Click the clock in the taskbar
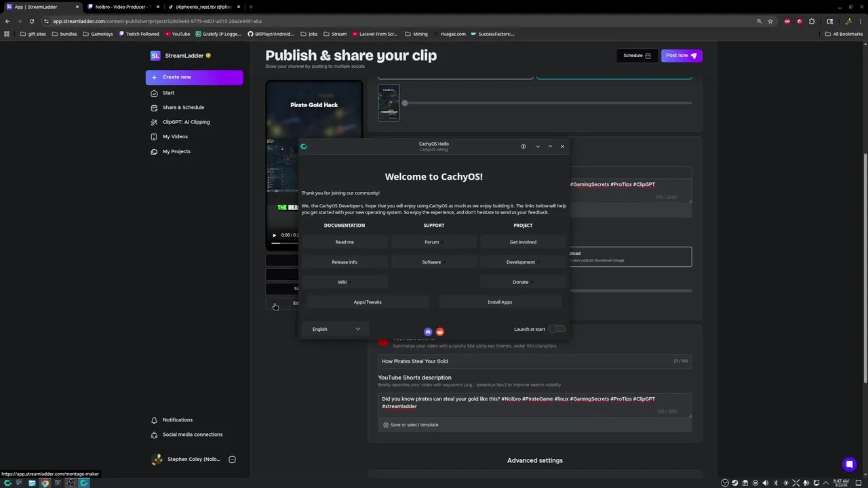868x488 pixels. pyautogui.click(x=841, y=483)
